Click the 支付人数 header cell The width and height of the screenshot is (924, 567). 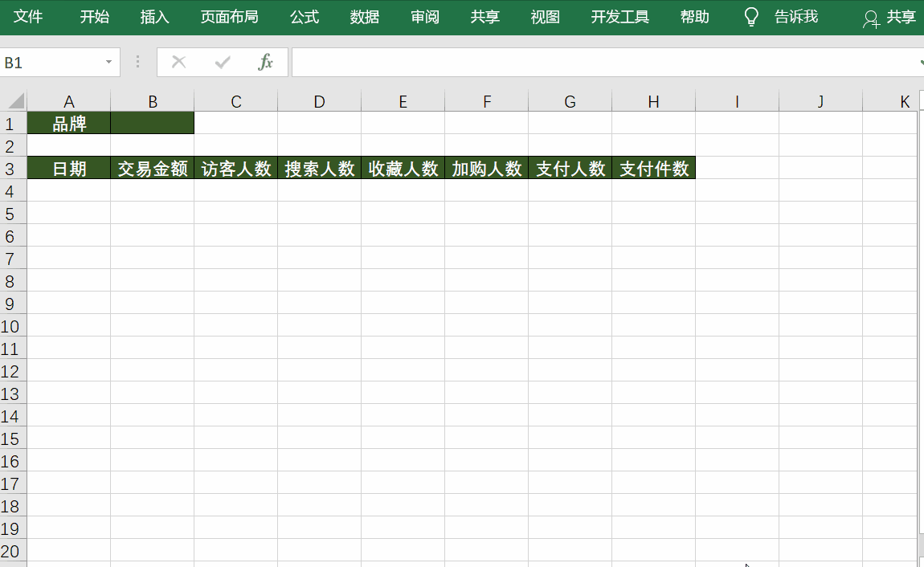point(570,169)
